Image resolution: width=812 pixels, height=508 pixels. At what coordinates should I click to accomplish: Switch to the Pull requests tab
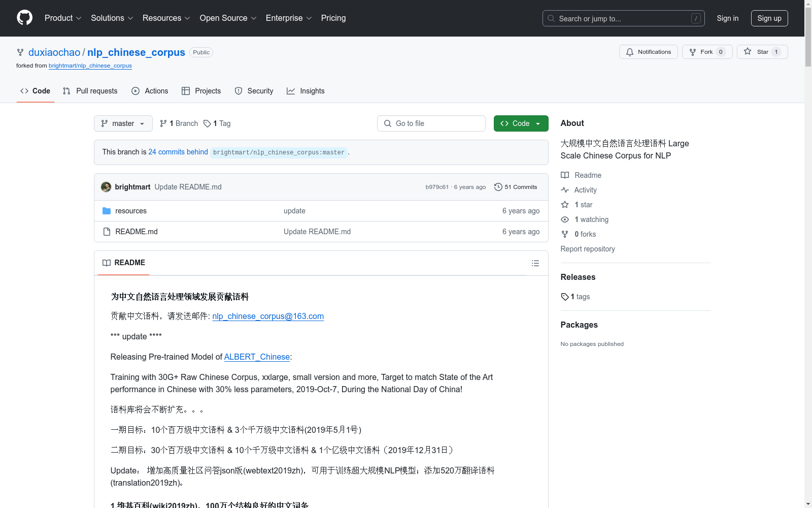pos(90,91)
